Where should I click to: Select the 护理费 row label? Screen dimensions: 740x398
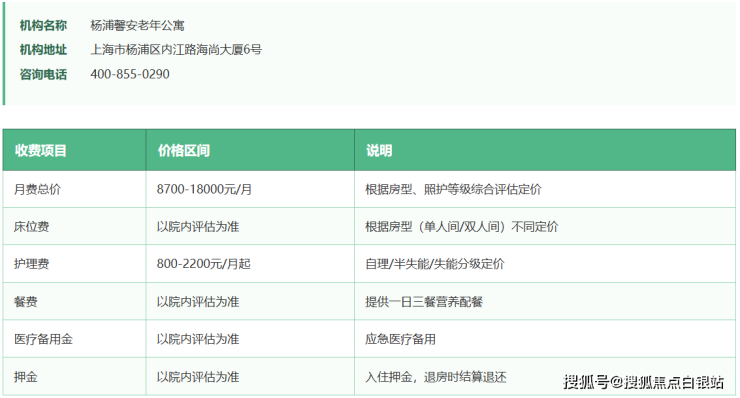32,263
